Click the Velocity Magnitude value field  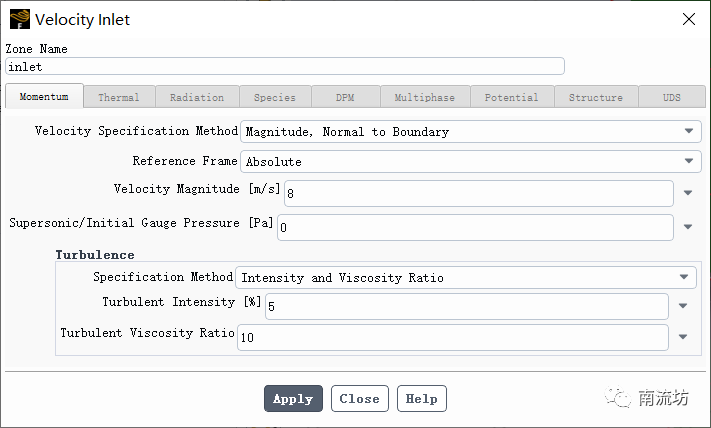coord(479,193)
